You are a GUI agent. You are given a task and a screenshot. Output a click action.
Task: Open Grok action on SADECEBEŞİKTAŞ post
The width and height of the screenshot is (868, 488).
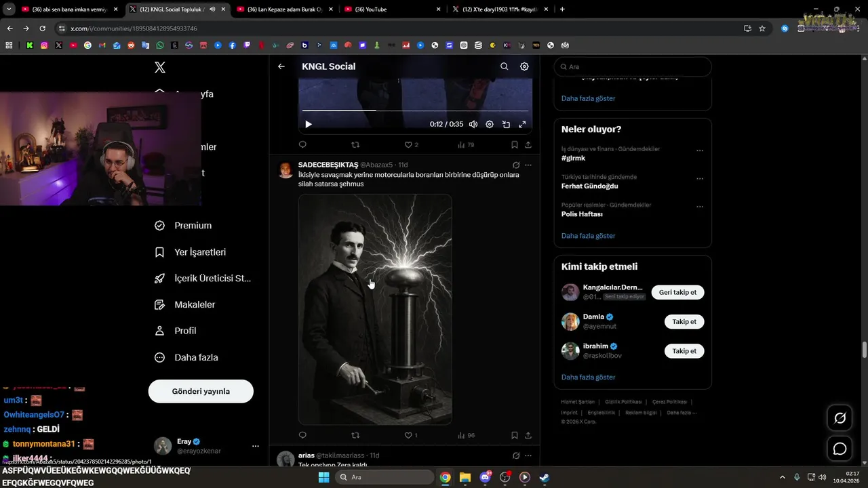516,165
